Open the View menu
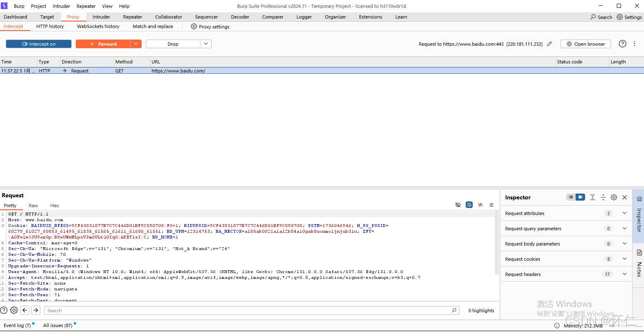The image size is (644, 332). tap(107, 6)
